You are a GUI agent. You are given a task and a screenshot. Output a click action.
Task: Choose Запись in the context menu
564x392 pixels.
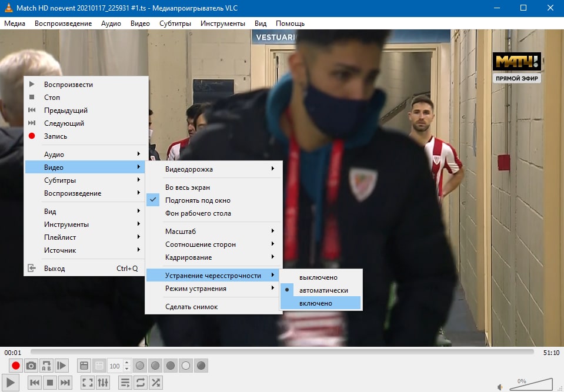86,136
